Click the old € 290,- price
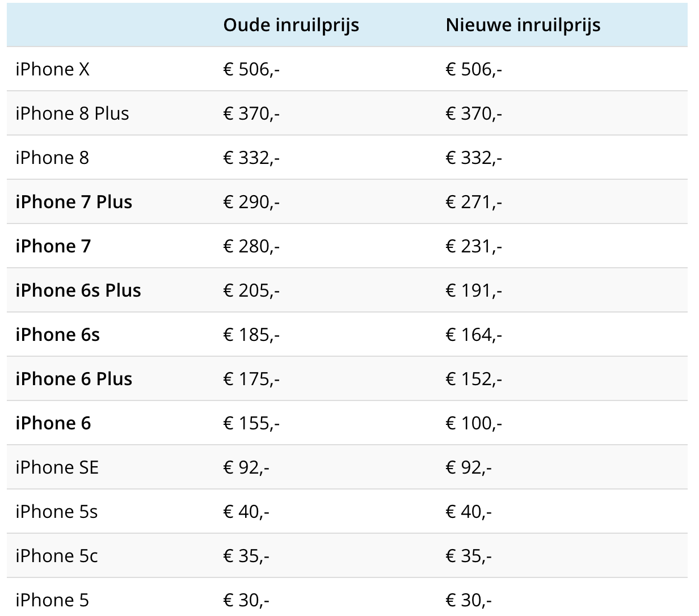 coord(251,202)
